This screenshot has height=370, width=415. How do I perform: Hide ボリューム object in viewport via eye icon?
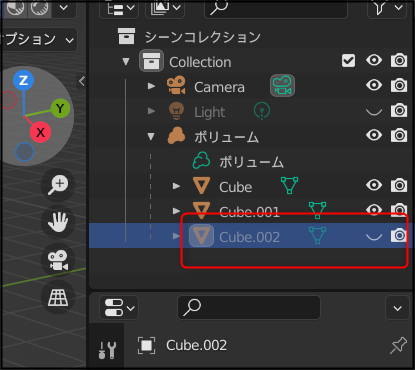pyautogui.click(x=374, y=135)
